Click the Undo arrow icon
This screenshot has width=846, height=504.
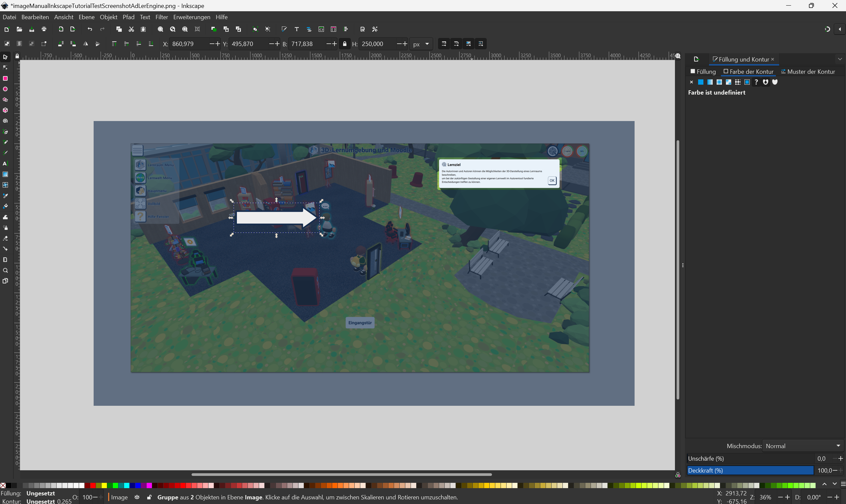point(90,29)
